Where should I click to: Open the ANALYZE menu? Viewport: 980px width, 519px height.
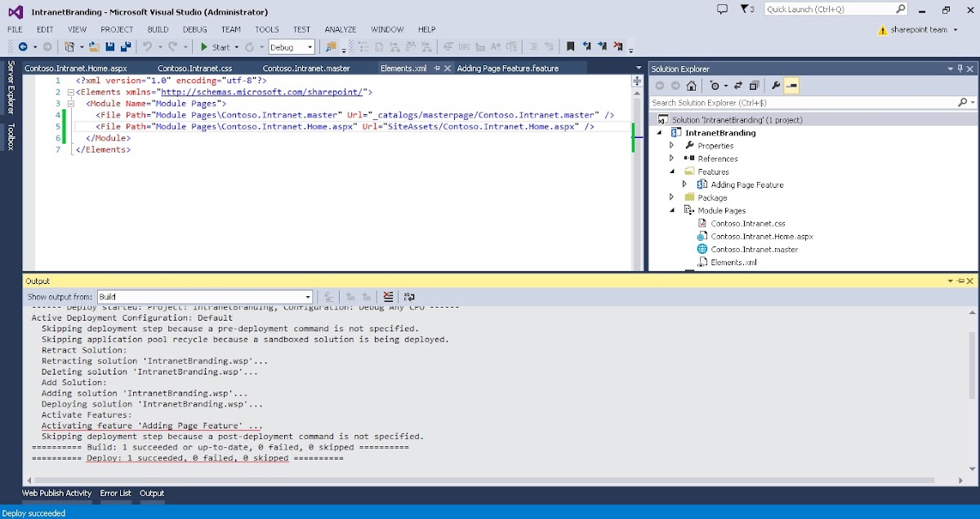(341, 29)
